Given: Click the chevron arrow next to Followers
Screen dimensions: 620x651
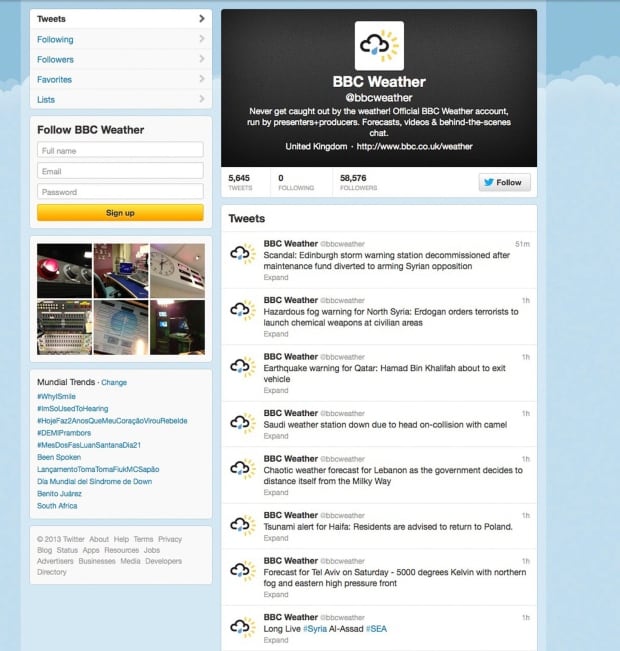Looking at the screenshot, I should tap(202, 59).
